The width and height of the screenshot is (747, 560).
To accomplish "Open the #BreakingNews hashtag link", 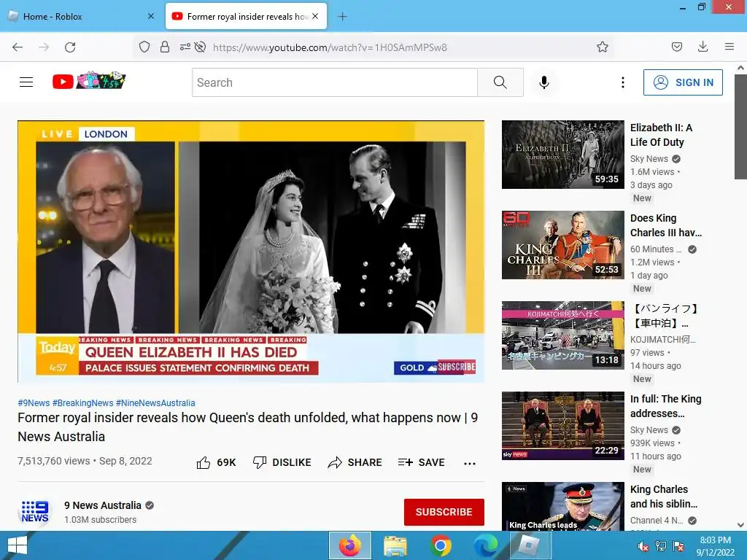I will (83, 402).
